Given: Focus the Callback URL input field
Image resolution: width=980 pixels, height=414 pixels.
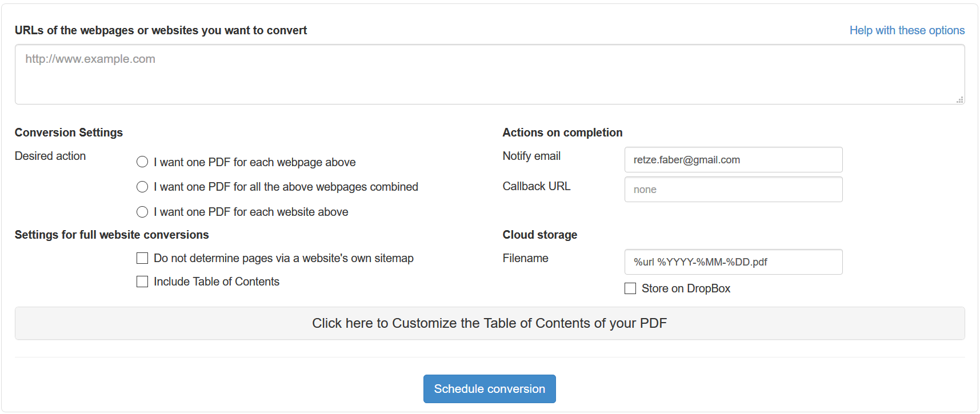Looking at the screenshot, I should (733, 190).
